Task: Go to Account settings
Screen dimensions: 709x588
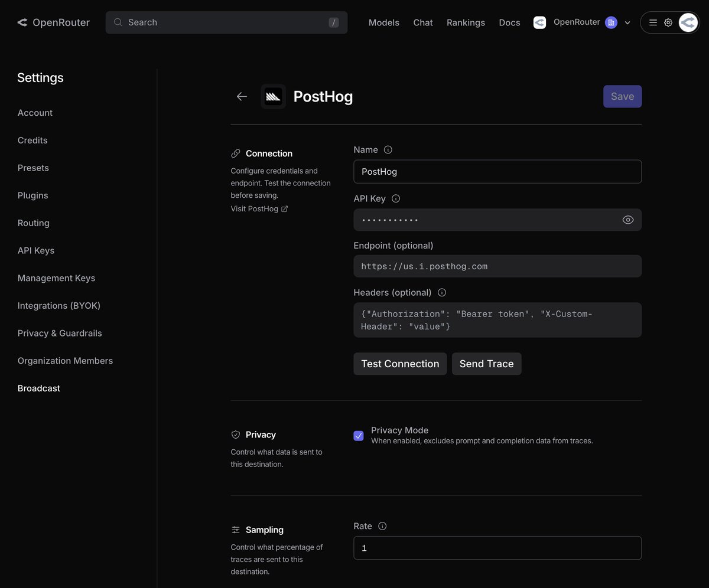Action: (35, 113)
